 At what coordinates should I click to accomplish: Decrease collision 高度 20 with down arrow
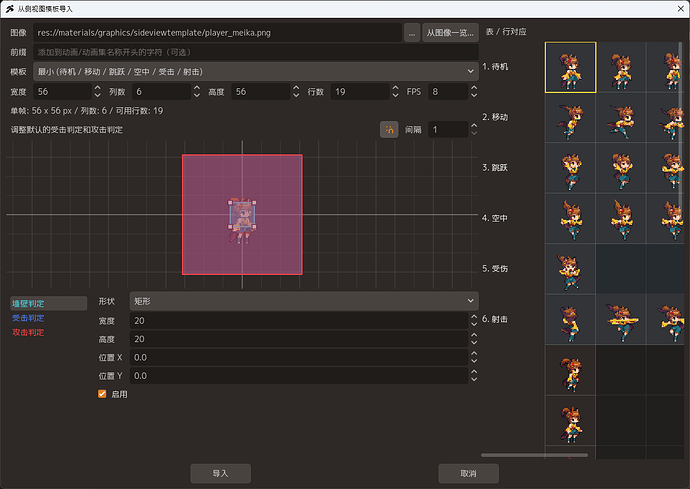[x=474, y=343]
